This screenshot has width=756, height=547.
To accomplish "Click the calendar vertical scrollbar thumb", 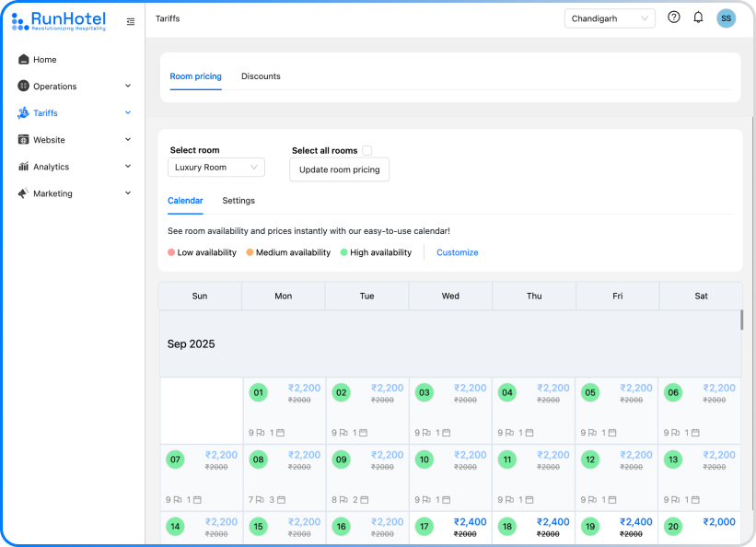I will (741, 320).
